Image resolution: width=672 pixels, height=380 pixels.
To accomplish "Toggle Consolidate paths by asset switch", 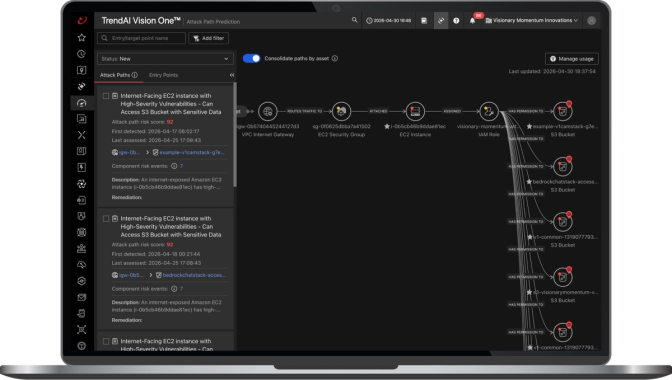I will (252, 59).
